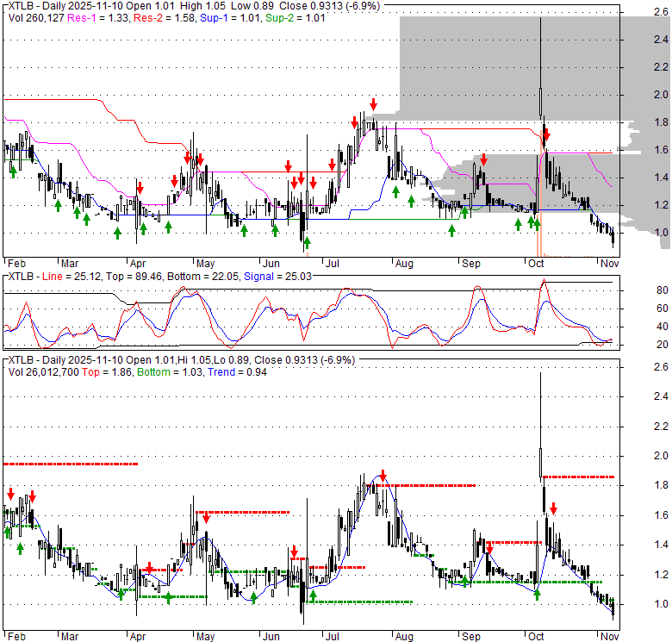Click the Apr month label under top chart
Image resolution: width=672 pixels, height=642 pixels.
tap(138, 263)
